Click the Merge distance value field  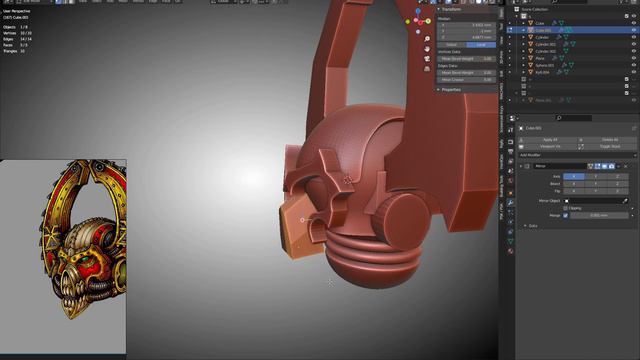[599, 215]
